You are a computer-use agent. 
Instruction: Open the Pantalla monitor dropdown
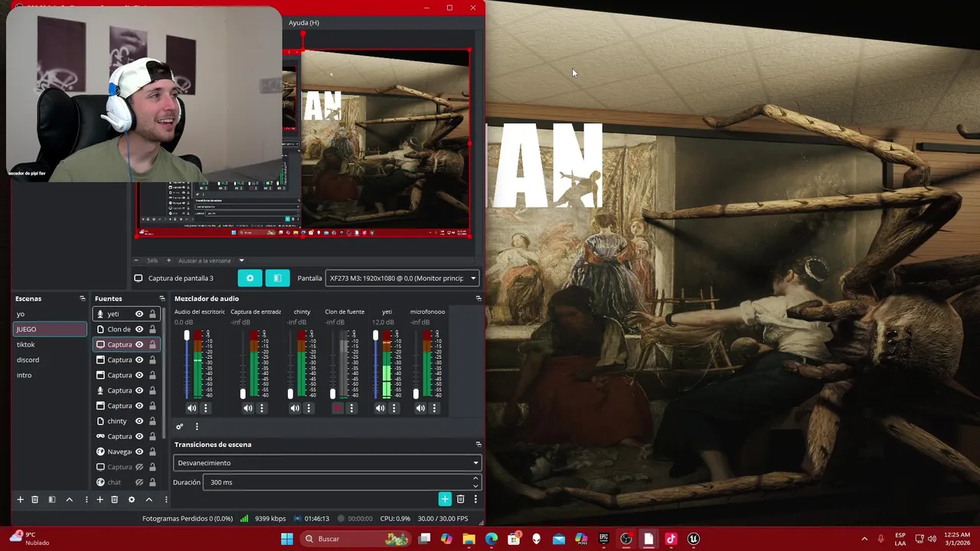pyautogui.click(x=403, y=278)
